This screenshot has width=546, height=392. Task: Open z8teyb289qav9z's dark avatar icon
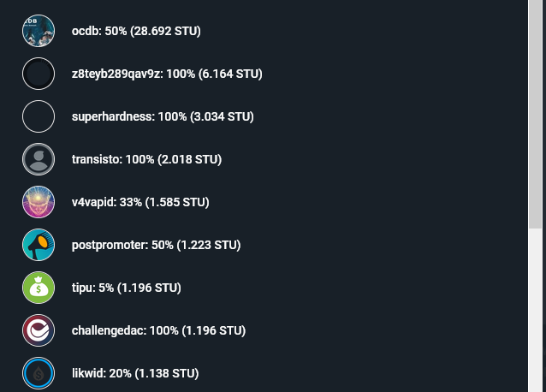(x=39, y=74)
